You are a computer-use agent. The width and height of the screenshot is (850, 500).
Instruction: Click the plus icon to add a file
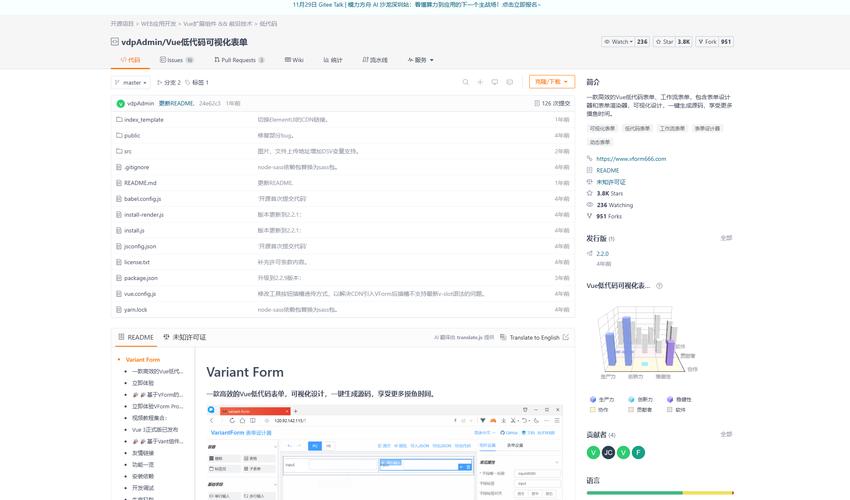pos(480,82)
